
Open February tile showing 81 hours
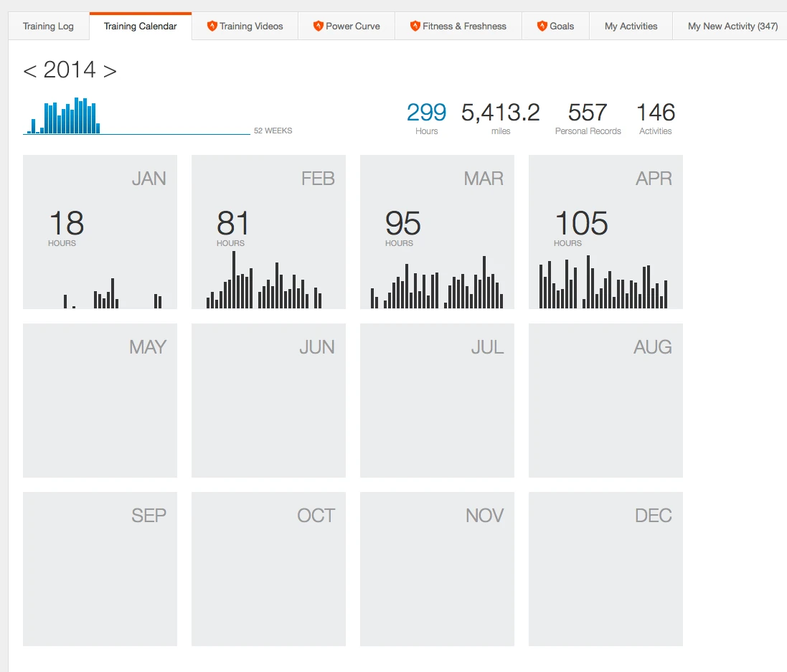tap(268, 232)
